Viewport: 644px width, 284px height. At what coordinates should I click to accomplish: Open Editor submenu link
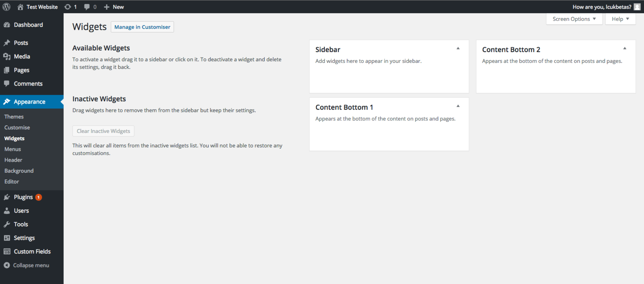tap(12, 182)
